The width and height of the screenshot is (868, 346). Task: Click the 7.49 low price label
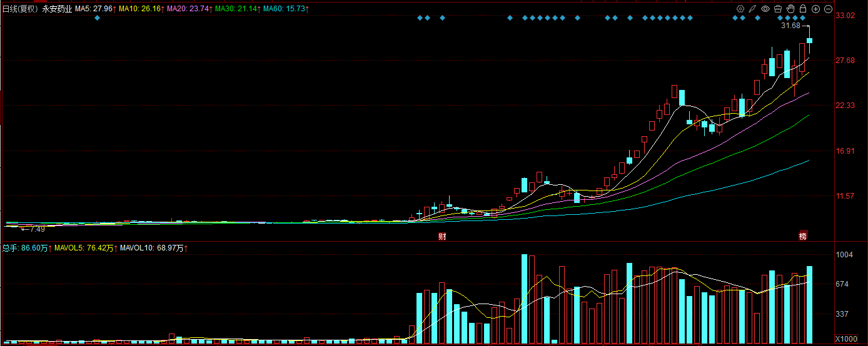tap(38, 229)
